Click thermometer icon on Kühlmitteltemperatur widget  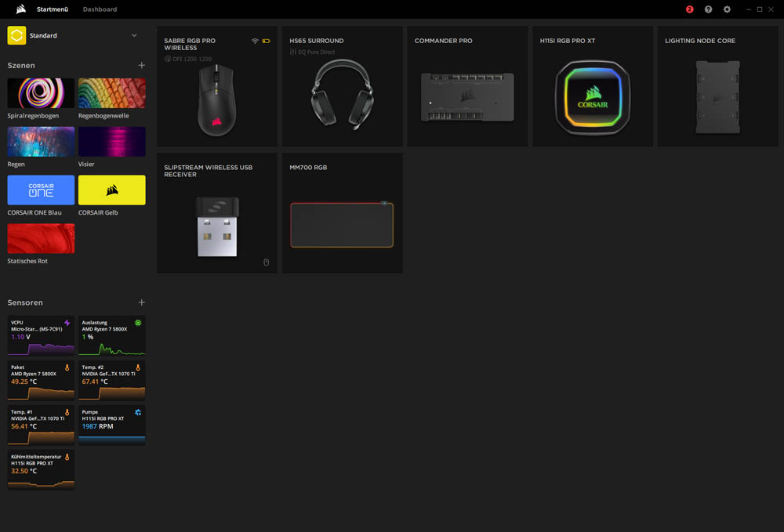click(x=67, y=457)
